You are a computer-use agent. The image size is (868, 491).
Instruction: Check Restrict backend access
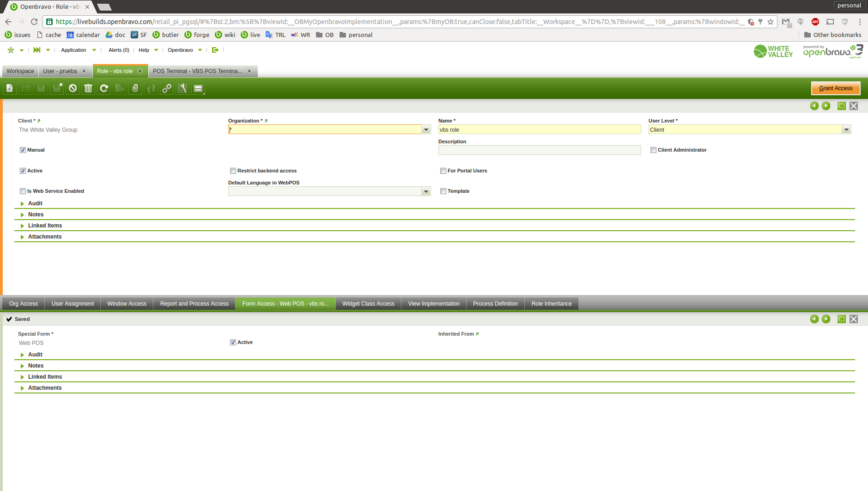point(233,171)
